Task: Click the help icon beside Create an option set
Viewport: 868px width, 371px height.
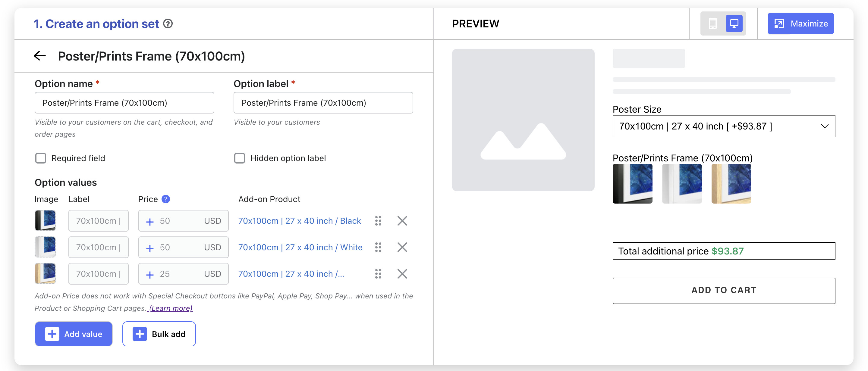Action: pos(168,24)
